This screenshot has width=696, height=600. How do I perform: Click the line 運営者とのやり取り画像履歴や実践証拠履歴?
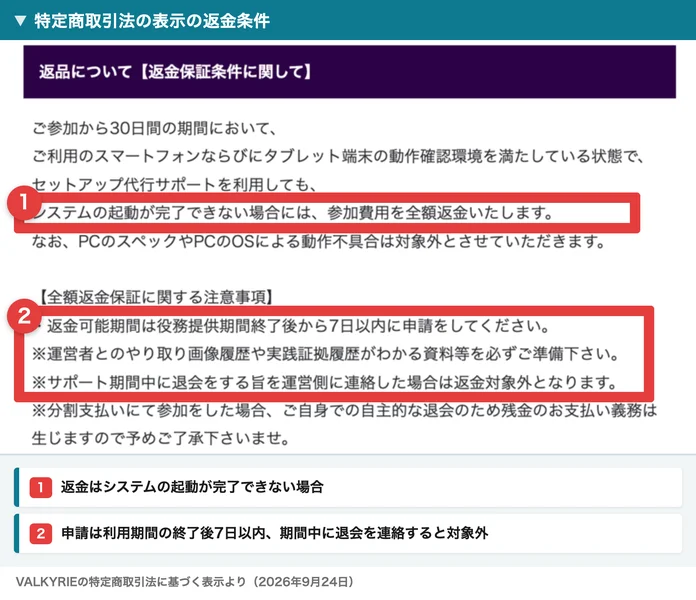click(x=325, y=354)
